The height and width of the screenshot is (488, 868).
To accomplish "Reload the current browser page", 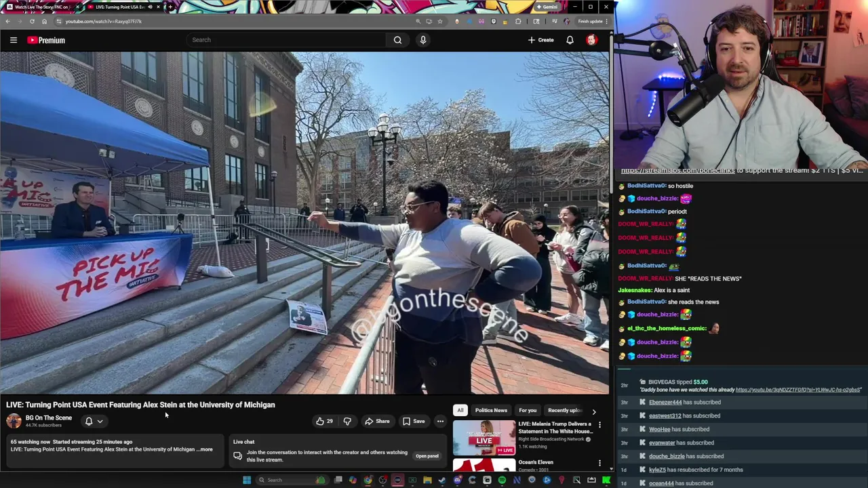I will tap(32, 21).
